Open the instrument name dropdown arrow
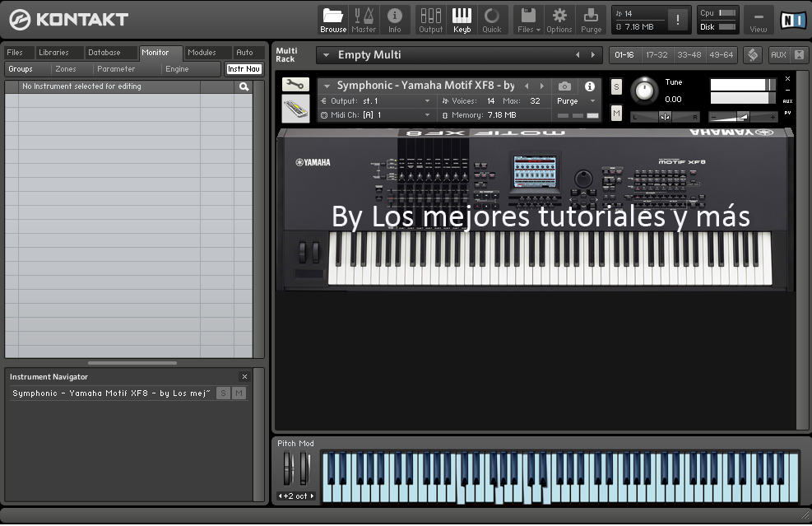Viewport: 812px width, 526px height. tap(327, 86)
